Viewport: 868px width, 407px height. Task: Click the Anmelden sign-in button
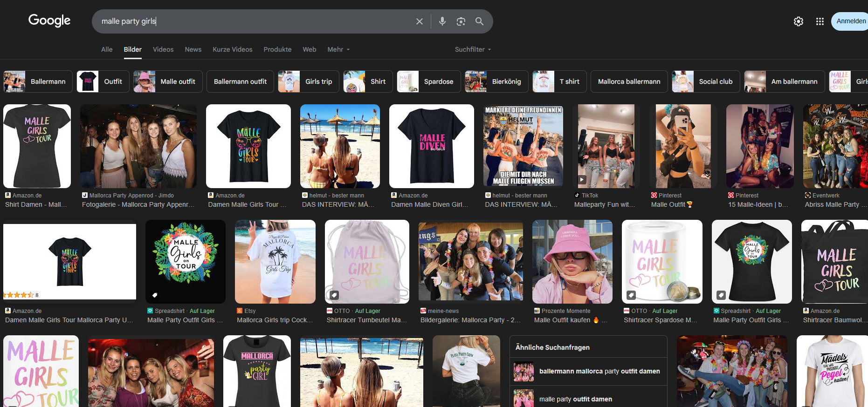(x=850, y=21)
